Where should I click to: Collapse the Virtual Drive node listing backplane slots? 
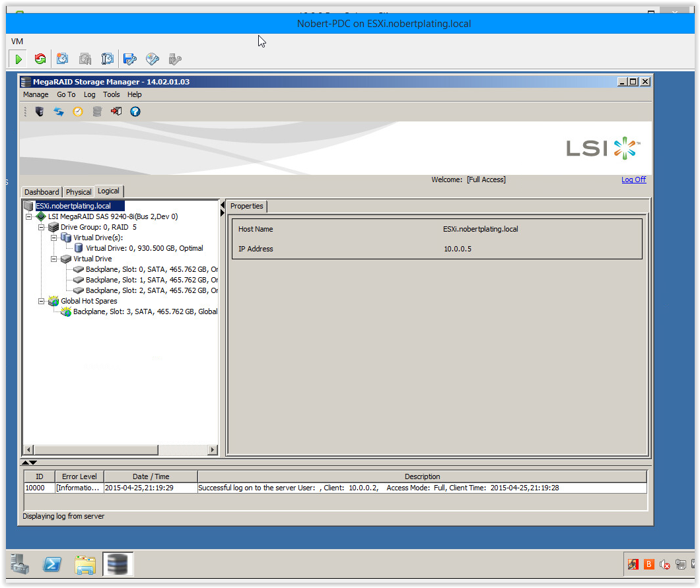tap(53, 259)
